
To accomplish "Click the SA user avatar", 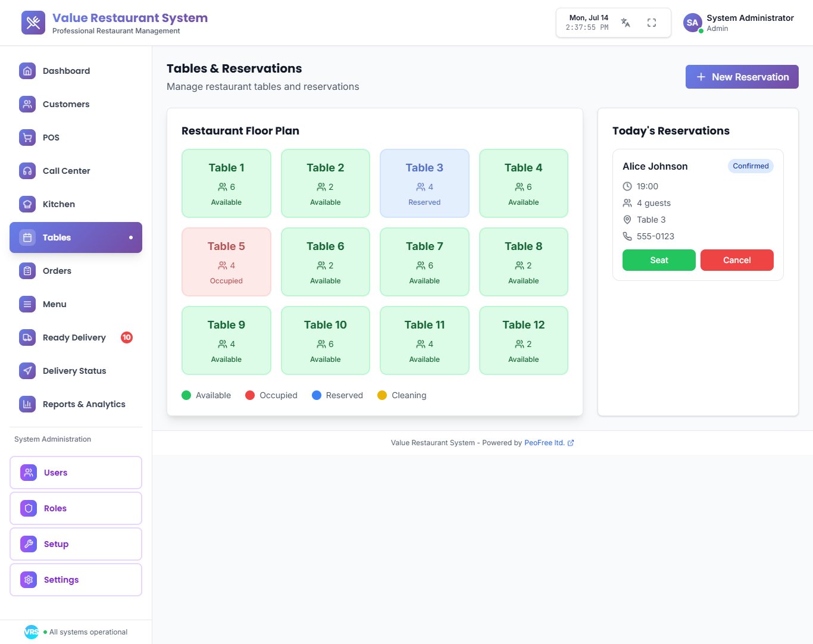I will pyautogui.click(x=692, y=23).
